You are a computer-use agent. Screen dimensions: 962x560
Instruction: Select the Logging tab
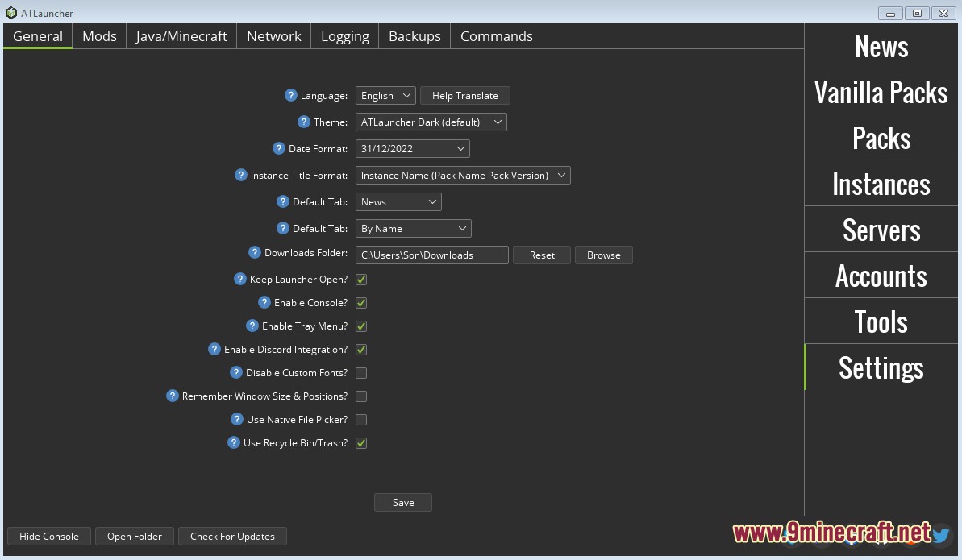point(345,36)
